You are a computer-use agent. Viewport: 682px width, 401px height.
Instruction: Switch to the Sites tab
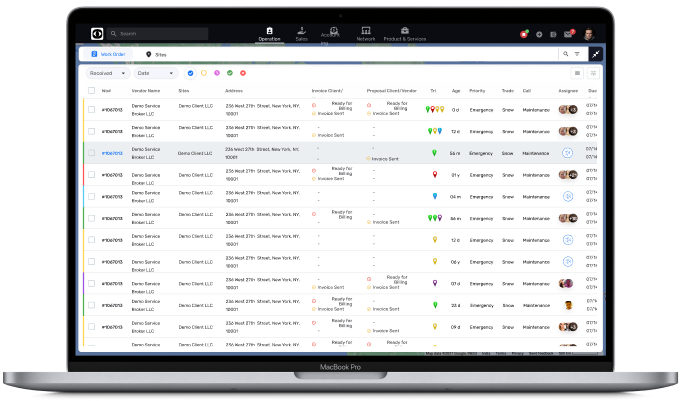156,54
